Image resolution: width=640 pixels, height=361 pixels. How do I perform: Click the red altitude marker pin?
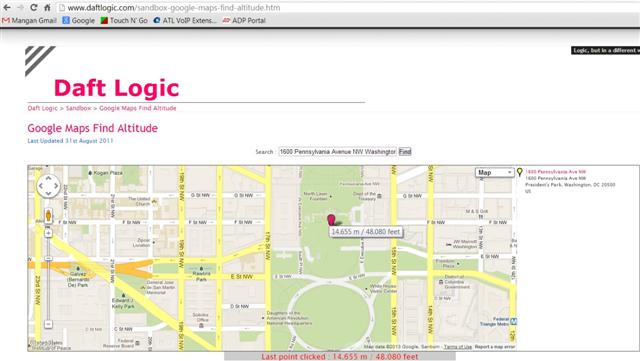(331, 220)
